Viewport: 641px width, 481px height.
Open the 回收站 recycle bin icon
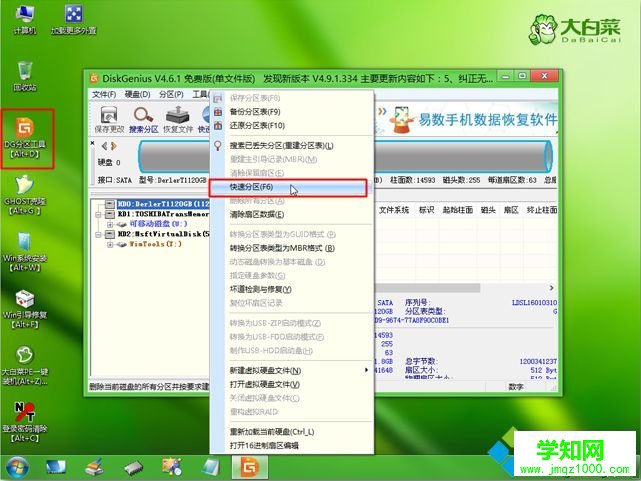coord(25,76)
